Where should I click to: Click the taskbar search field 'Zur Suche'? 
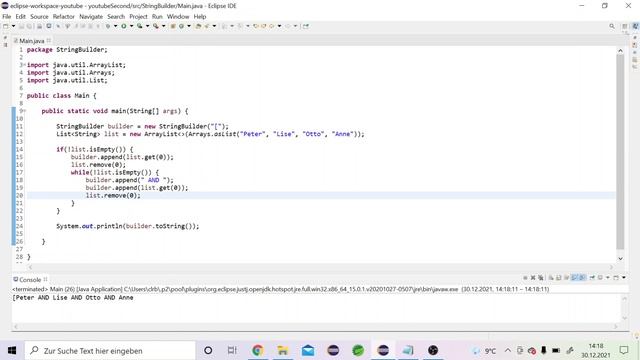coord(110,351)
